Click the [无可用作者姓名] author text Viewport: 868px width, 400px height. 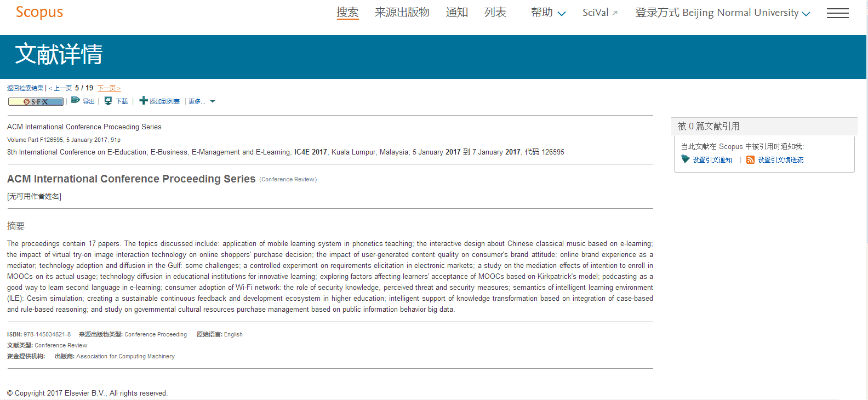(x=34, y=196)
